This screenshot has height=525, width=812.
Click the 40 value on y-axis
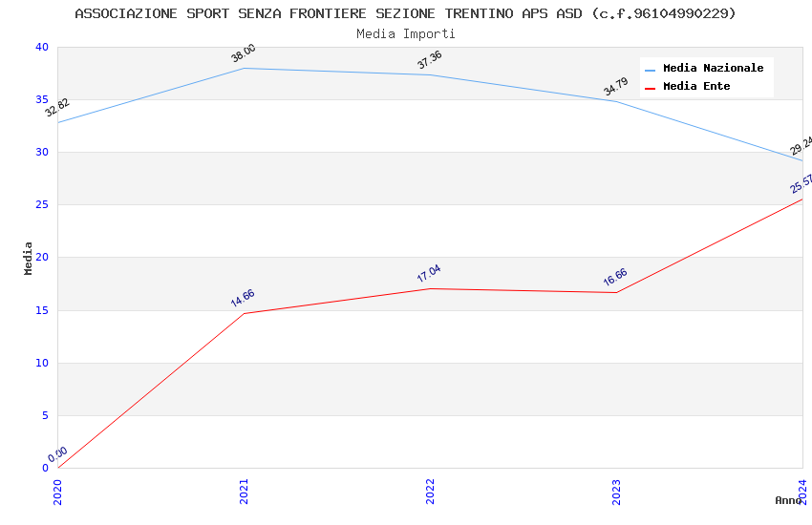(x=41, y=48)
